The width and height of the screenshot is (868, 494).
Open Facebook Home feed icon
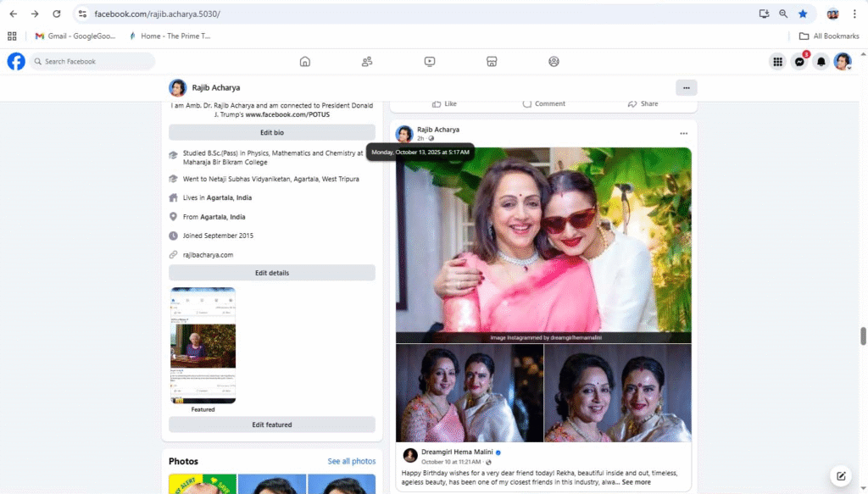305,61
